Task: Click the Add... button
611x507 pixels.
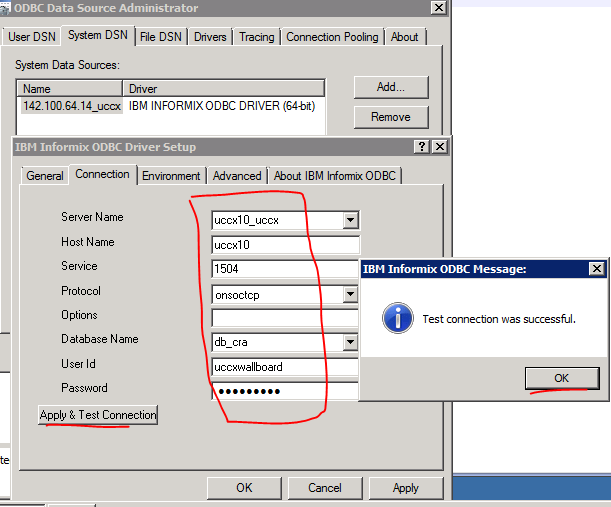Action: click(391, 87)
